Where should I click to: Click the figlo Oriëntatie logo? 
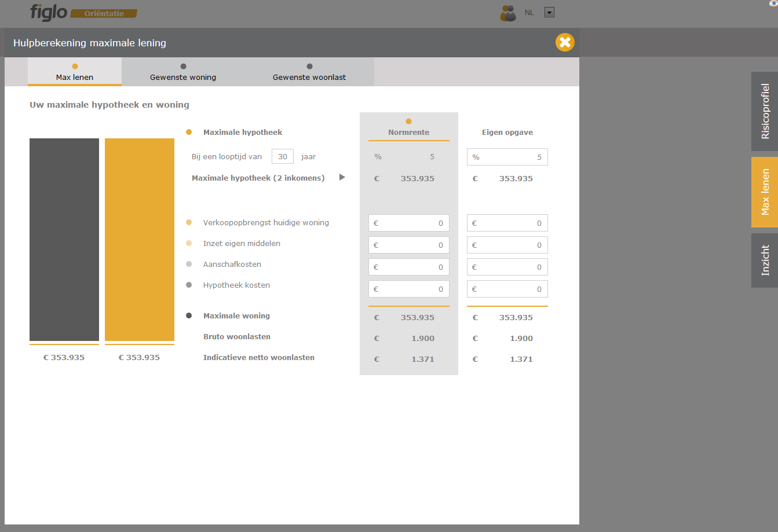point(84,12)
